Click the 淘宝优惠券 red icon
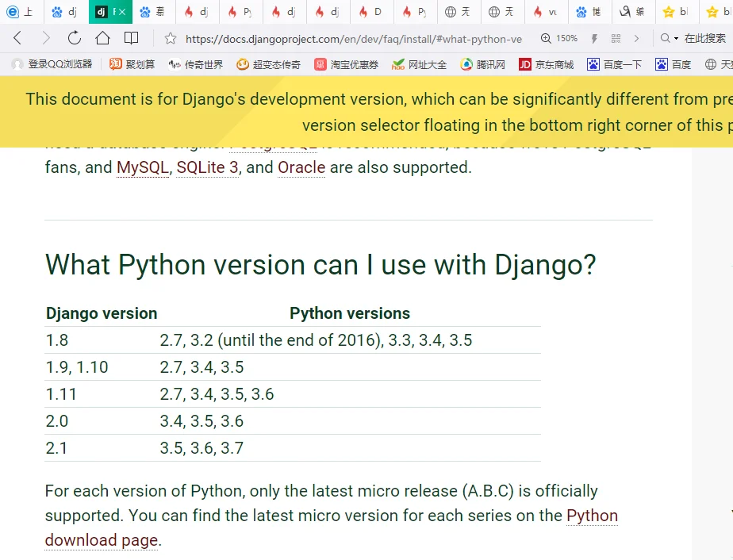733x560 pixels. click(320, 64)
